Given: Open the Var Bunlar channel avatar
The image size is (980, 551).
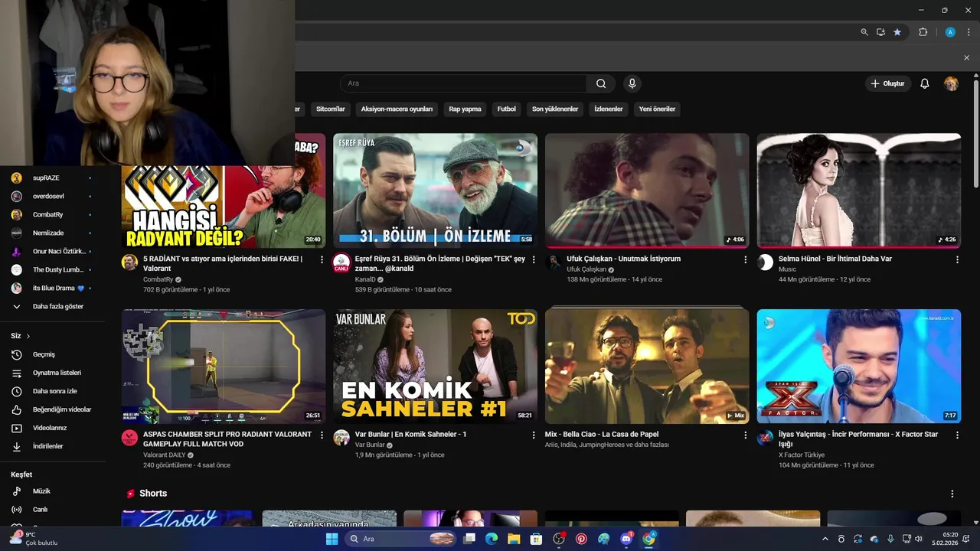Looking at the screenshot, I should [341, 438].
